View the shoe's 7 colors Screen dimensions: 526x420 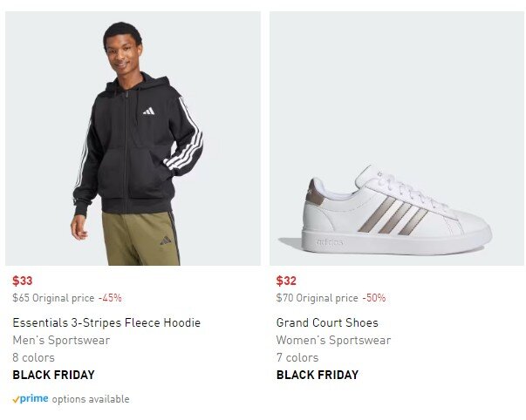coord(297,357)
